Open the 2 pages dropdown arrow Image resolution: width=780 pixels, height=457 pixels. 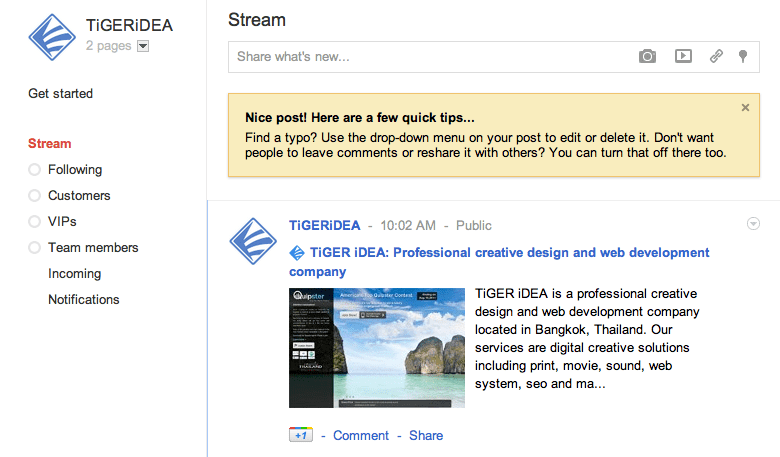[143, 46]
